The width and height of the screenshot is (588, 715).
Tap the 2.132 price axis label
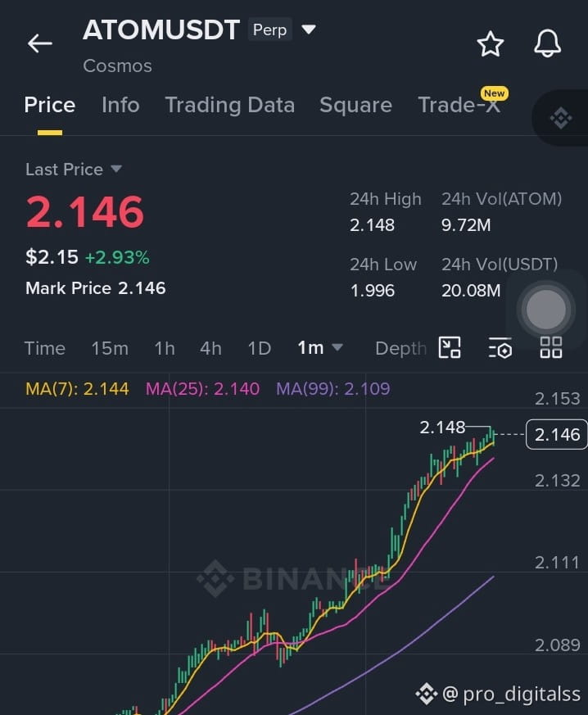tap(558, 481)
